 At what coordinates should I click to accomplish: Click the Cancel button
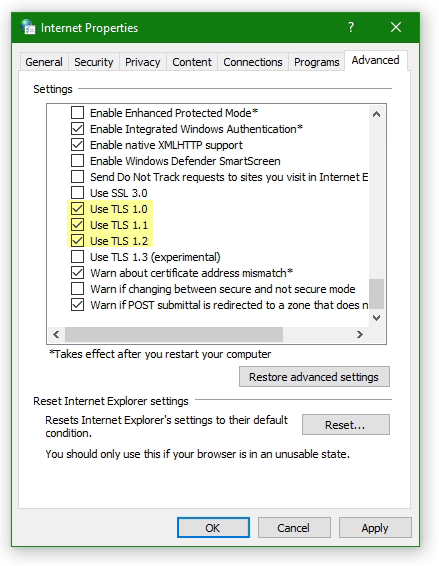point(294,528)
